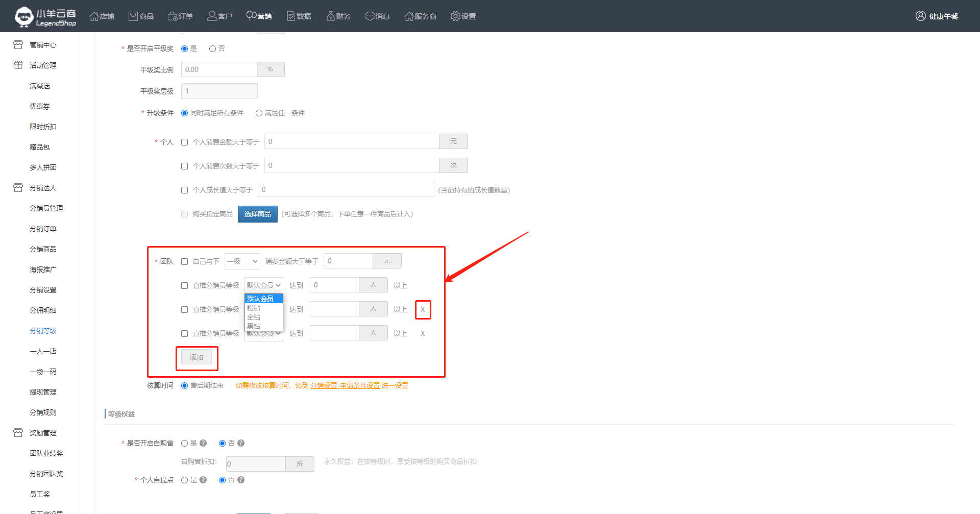Click the 健康午餐 user avatar icon
This screenshot has width=980, height=514.
click(920, 16)
